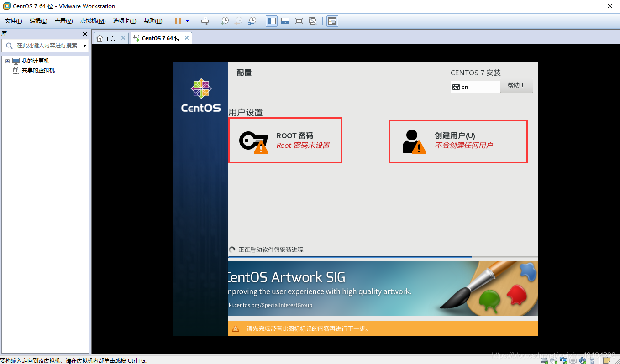The width and height of the screenshot is (620, 364).
Task: Open the library search dropdown arrow
Action: pos(84,46)
